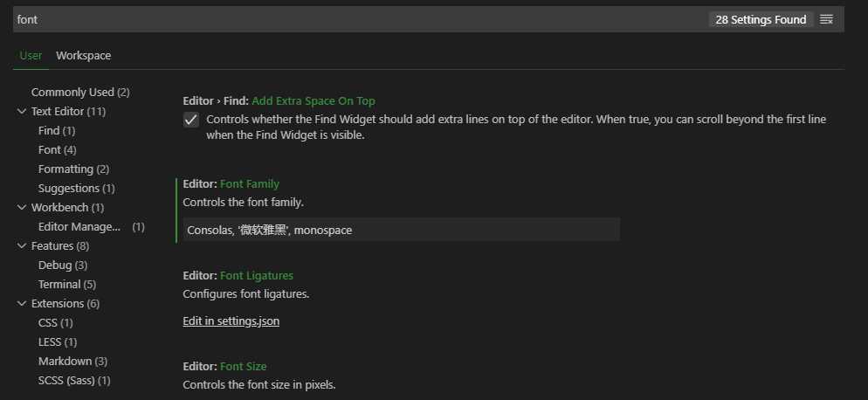Viewport: 868px width, 400px height.
Task: Open the Formatting settings category
Action: [x=73, y=169]
